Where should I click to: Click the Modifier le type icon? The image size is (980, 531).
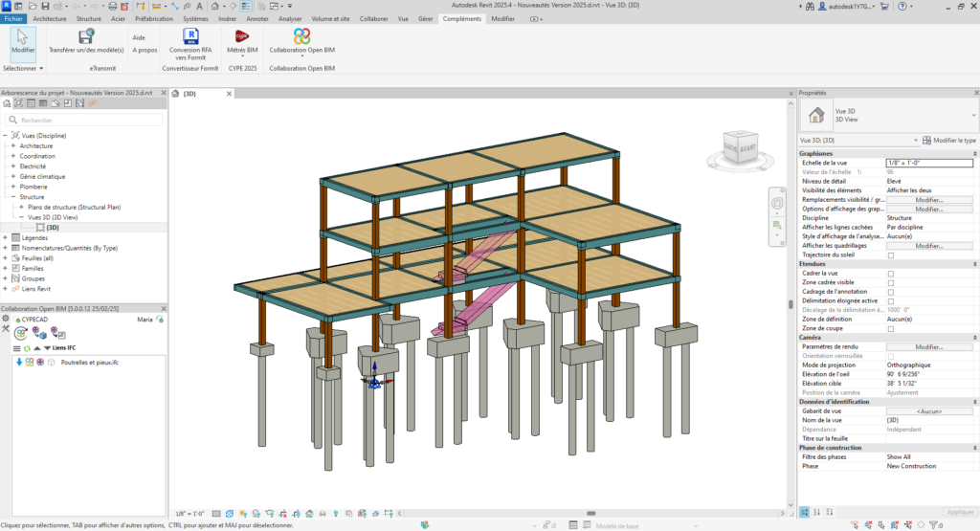click(x=927, y=140)
